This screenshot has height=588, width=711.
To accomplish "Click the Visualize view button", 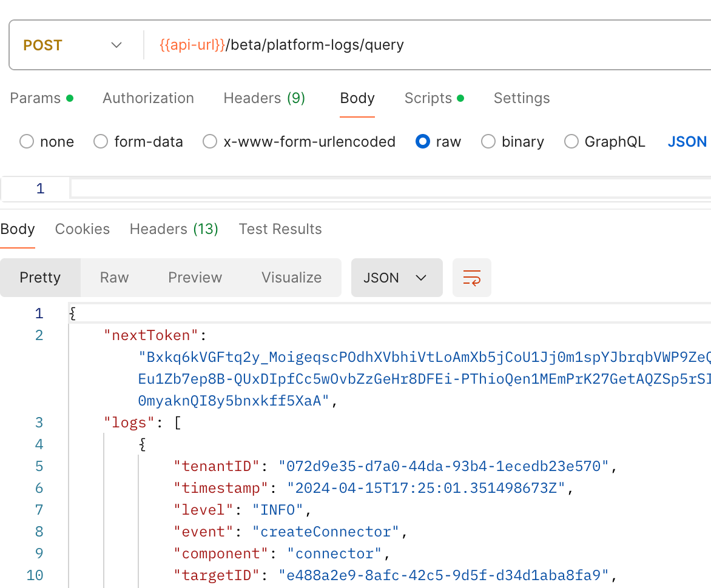I will (291, 278).
